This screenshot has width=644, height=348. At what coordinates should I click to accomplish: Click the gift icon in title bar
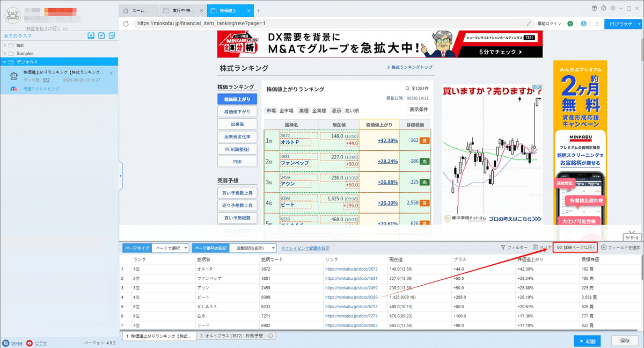[x=595, y=8]
